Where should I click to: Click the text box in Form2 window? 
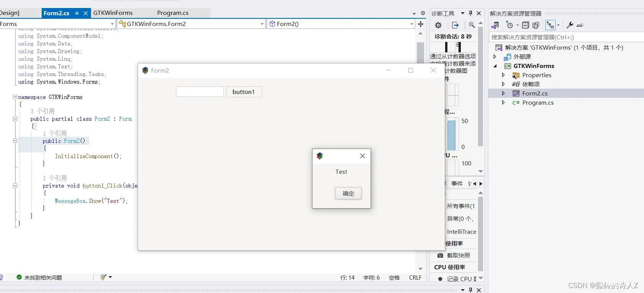pyautogui.click(x=200, y=92)
